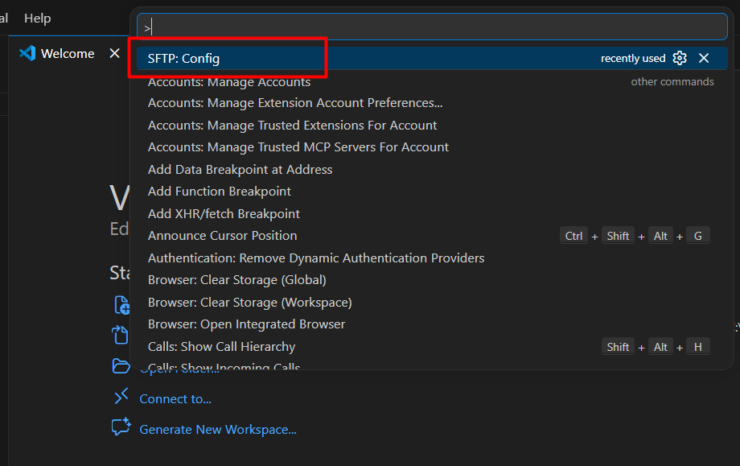This screenshot has height=466, width=740.
Task: Run Announce Cursor Position command
Action: (x=222, y=236)
